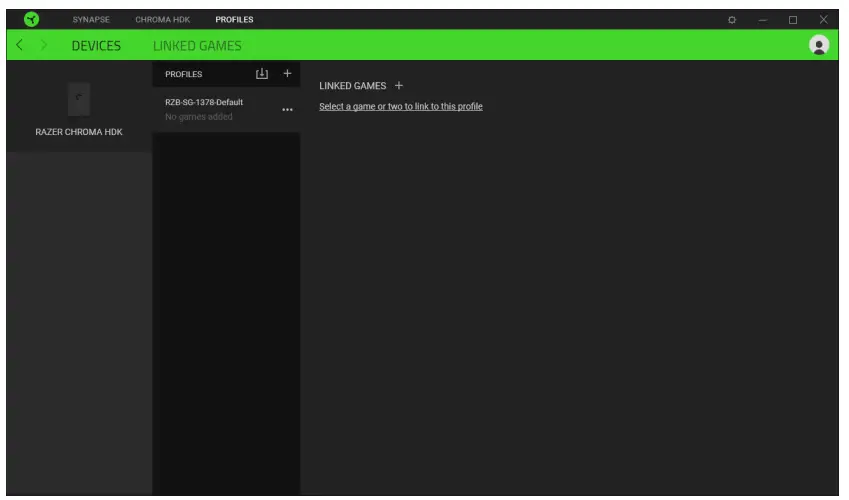Select the Devices subtab
Image resolution: width=849 pixels, height=500 pixels.
click(x=96, y=46)
